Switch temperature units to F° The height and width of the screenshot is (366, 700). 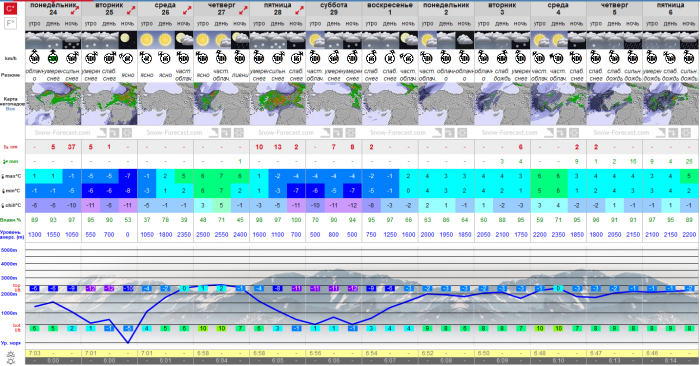[10, 24]
